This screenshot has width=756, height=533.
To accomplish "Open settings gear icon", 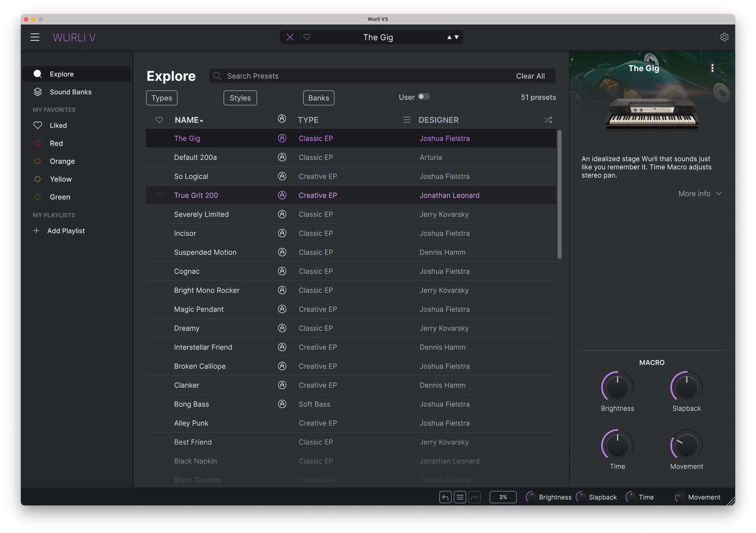I will pyautogui.click(x=724, y=37).
